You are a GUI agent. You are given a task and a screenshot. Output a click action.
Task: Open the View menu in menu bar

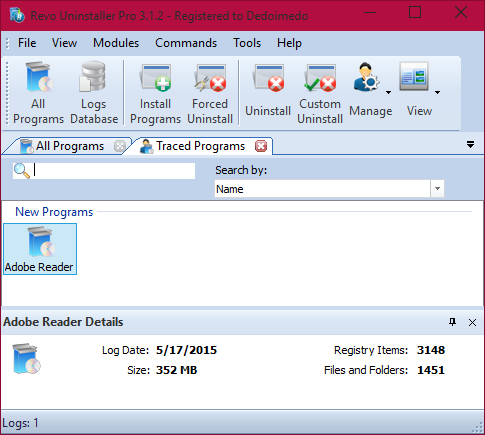64,43
